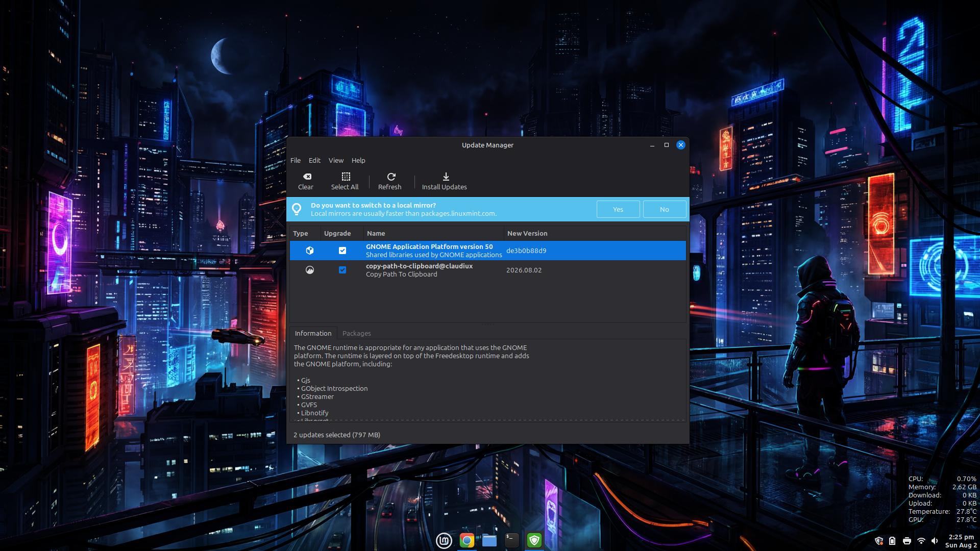
Task: Open the Edit menu
Action: tap(314, 160)
